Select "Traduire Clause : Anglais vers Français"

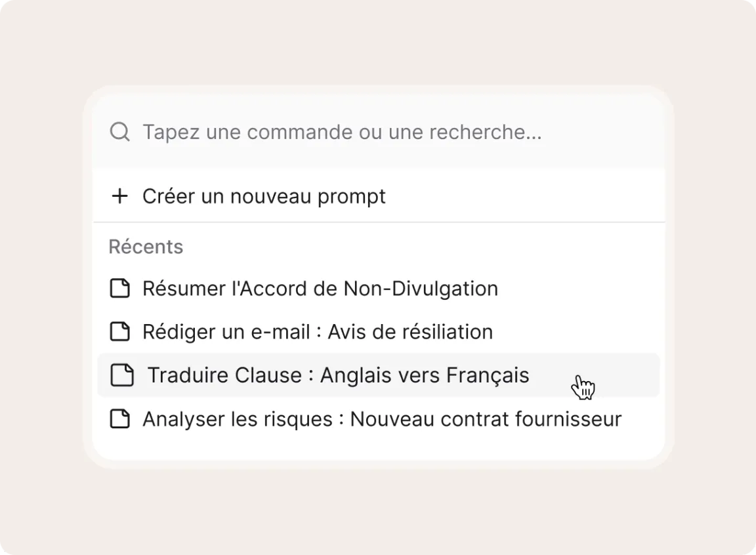point(338,375)
